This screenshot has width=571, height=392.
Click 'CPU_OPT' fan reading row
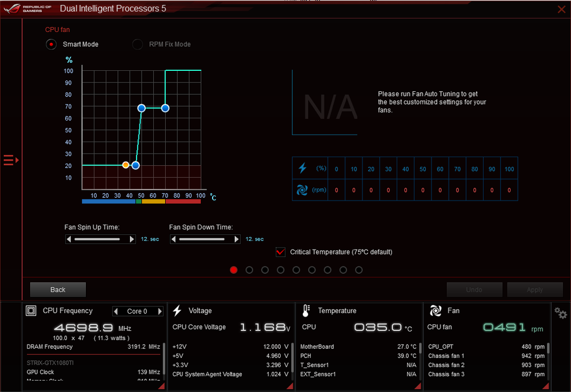486,347
